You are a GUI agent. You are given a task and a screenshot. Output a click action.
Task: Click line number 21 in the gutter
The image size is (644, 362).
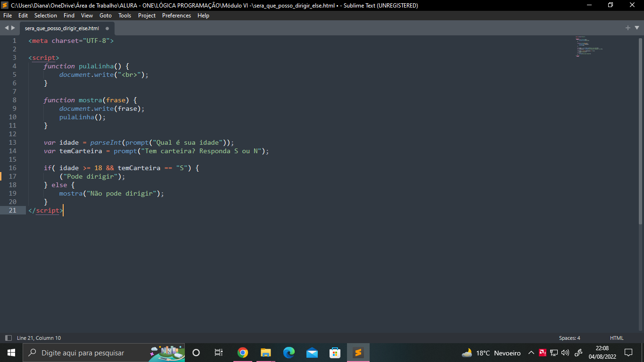coord(12,210)
